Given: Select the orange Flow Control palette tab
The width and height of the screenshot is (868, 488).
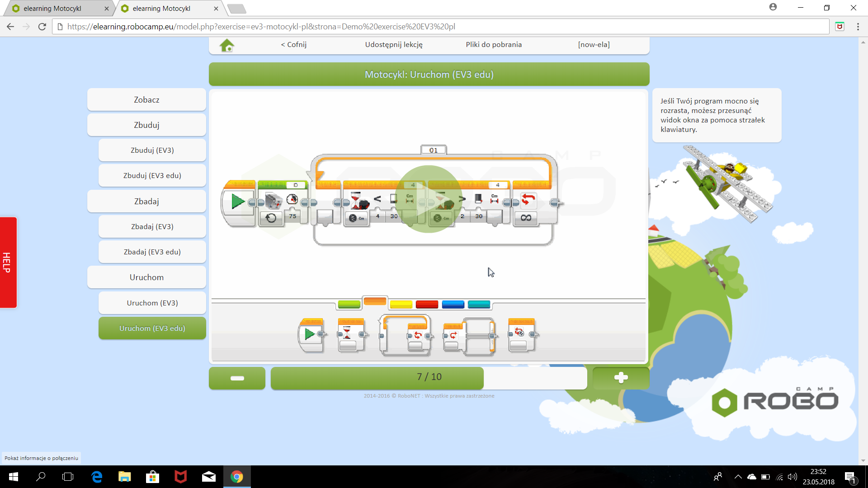Looking at the screenshot, I should coord(375,301).
